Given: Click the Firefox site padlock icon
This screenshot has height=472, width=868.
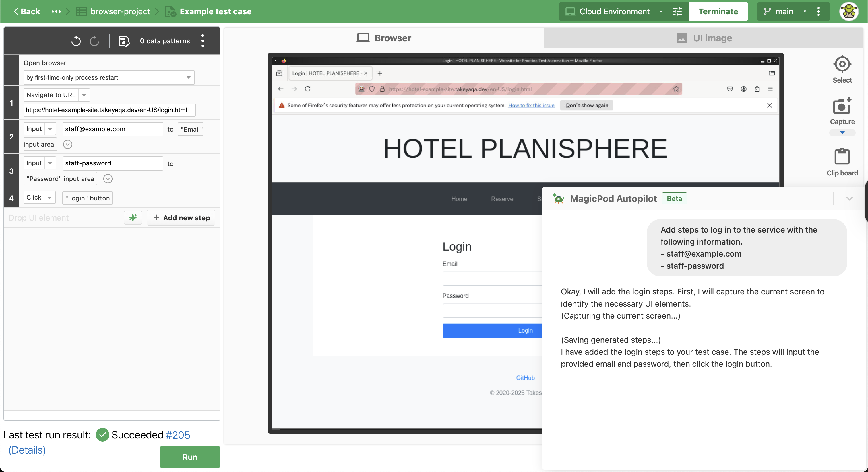Looking at the screenshot, I should (x=382, y=89).
